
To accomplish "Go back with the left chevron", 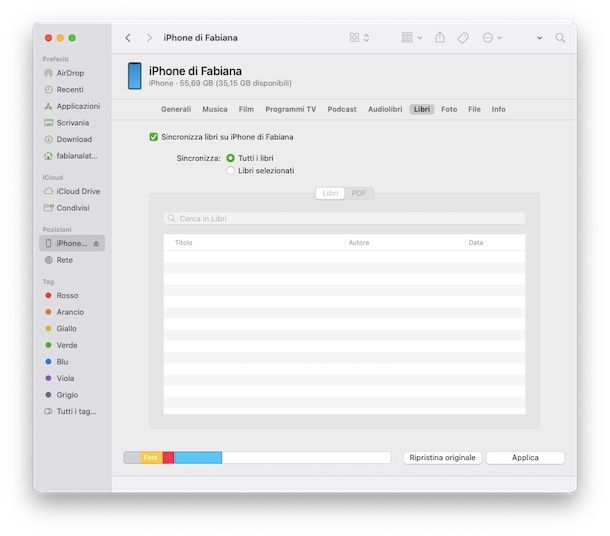I will point(128,38).
